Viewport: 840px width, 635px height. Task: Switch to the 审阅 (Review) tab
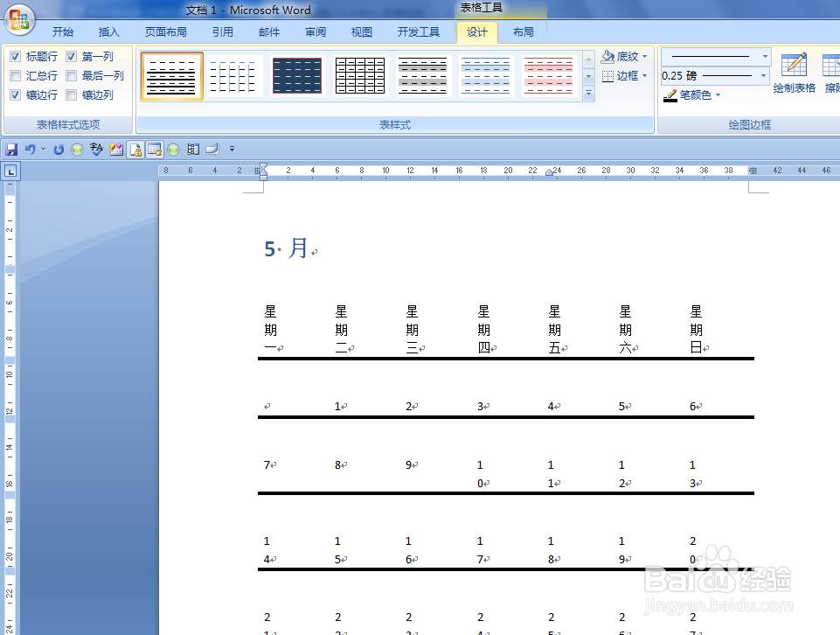(x=316, y=32)
